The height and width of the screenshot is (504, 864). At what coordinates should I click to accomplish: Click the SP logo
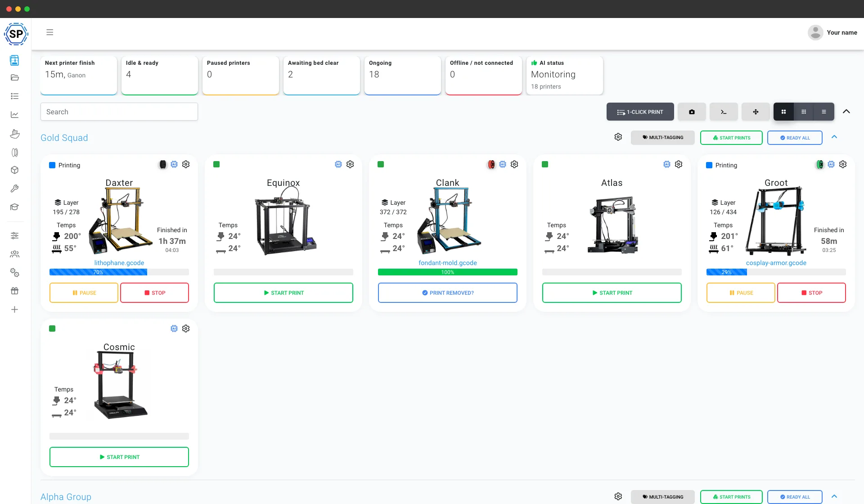click(x=16, y=34)
